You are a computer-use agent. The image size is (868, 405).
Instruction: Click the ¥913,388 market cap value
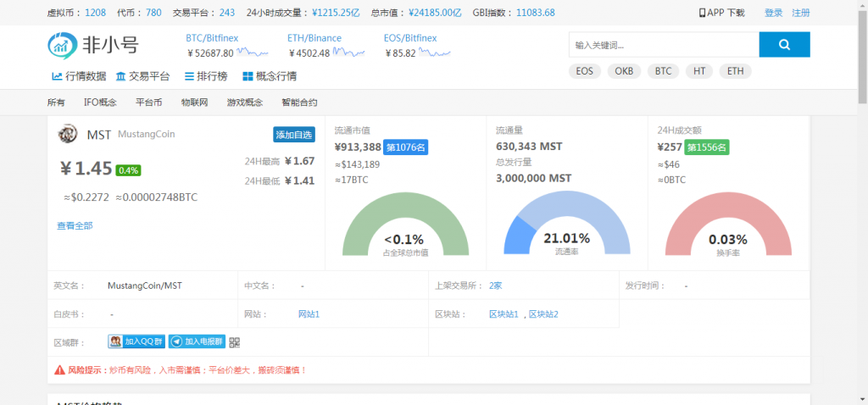tap(358, 147)
